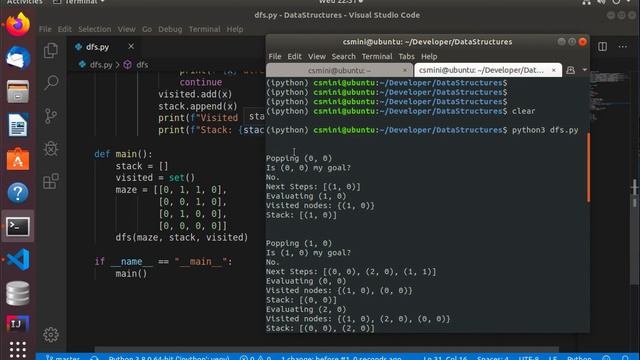
Task: Open VS Code Help menu
Action: coord(235,29)
